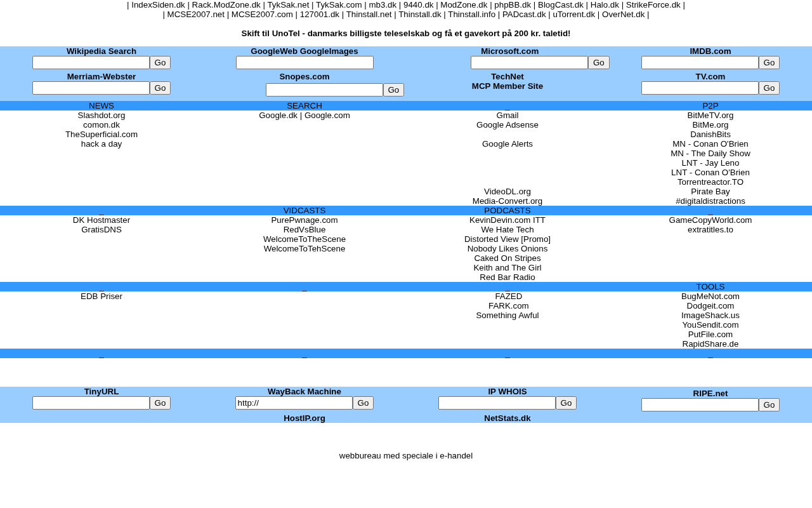Open the EDB Priser link
Screen dimensions: 812x508
[101, 297]
